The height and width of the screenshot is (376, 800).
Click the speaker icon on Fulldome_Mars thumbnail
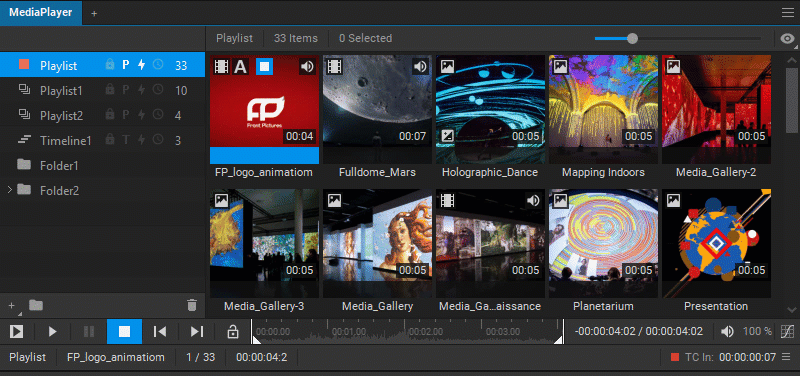pos(420,66)
